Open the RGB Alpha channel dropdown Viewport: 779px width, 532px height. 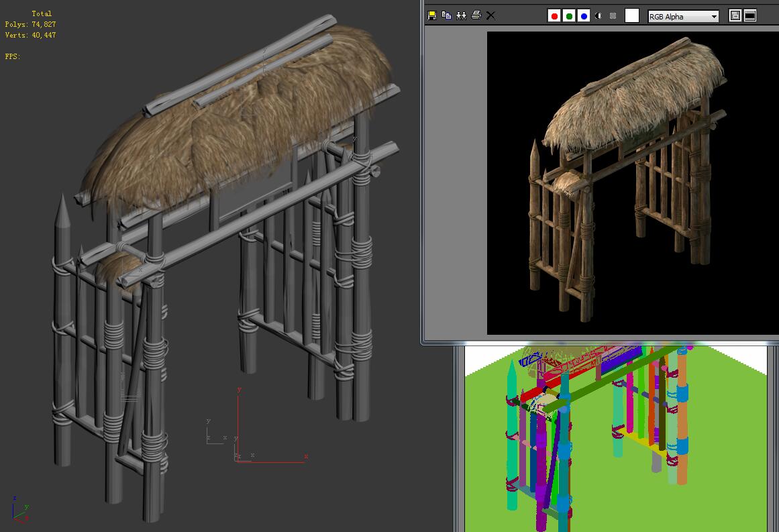678,17
